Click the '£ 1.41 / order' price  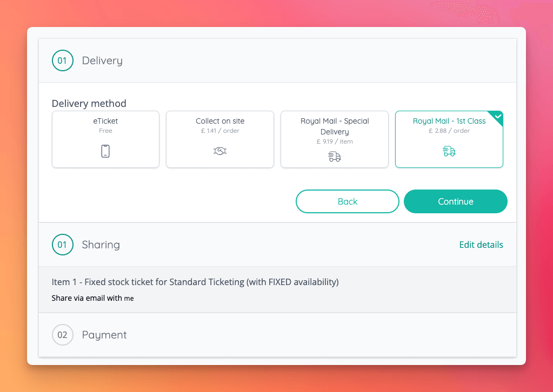click(219, 131)
